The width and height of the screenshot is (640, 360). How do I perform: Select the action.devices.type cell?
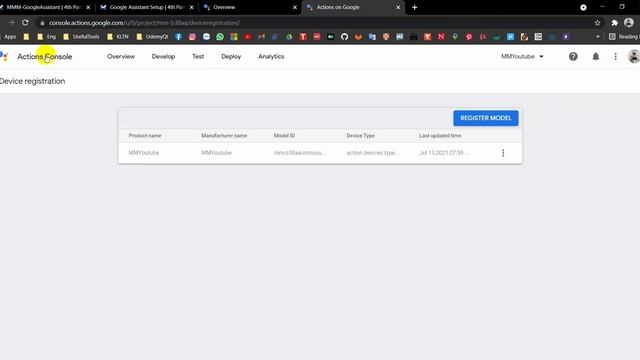pyautogui.click(x=372, y=153)
